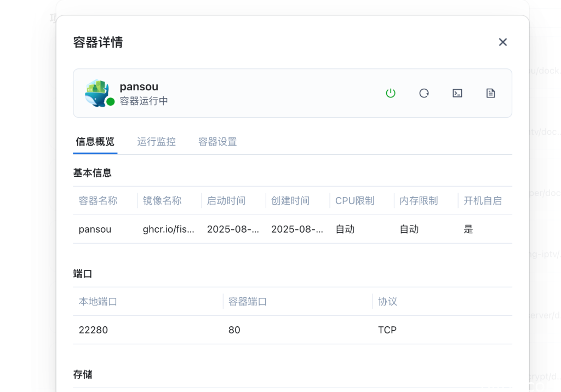Click the 创建时间 value 2025-08-...

(x=297, y=229)
